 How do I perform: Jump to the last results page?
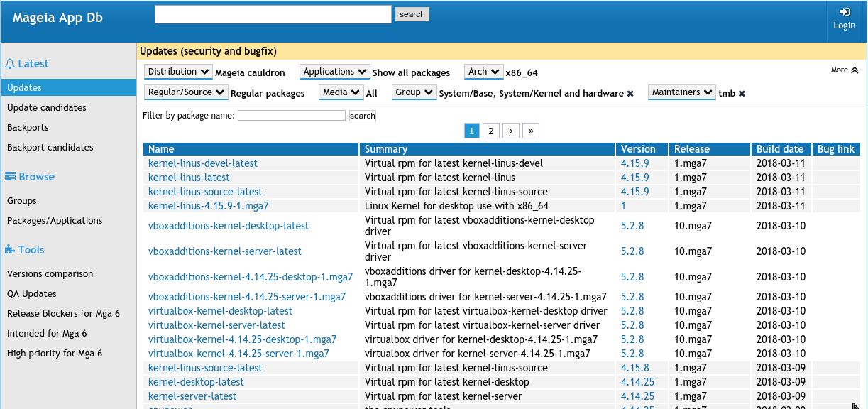coord(531,131)
